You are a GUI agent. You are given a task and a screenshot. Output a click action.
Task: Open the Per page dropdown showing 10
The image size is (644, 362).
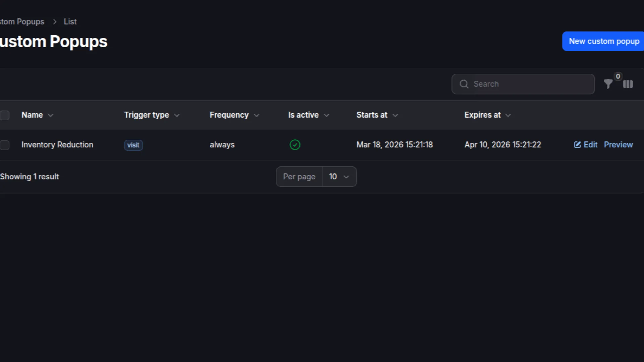click(339, 177)
